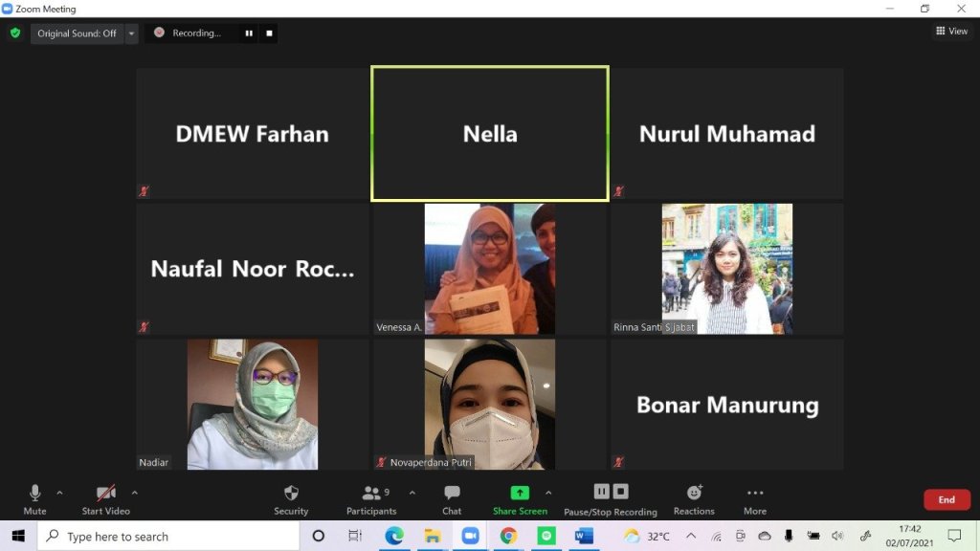Open the More options ellipsis
980x551 pixels.
755,494
